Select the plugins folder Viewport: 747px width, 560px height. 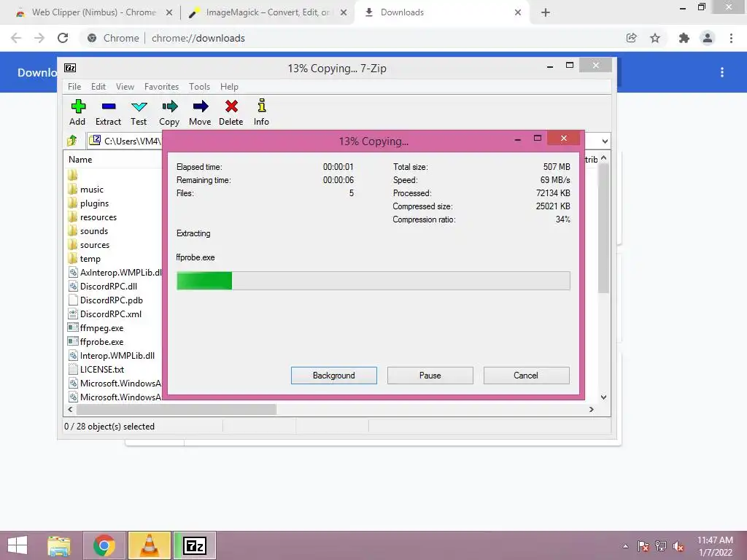point(94,203)
